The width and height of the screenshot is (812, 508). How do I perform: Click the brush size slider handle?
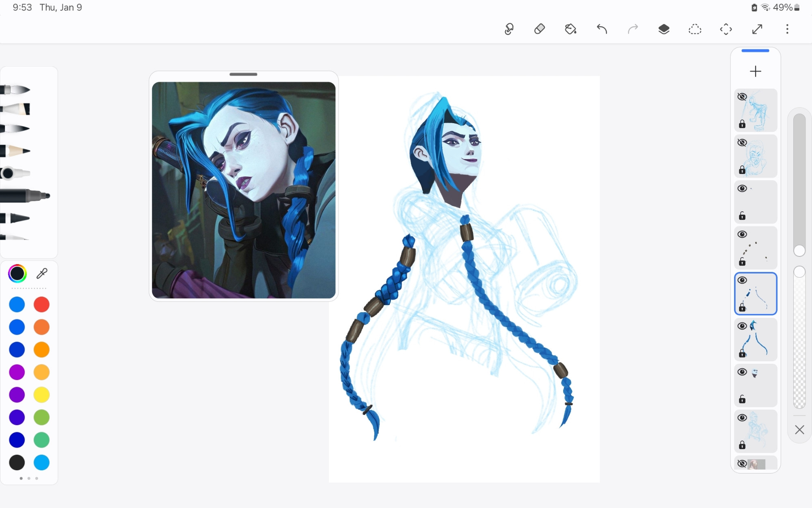click(799, 251)
